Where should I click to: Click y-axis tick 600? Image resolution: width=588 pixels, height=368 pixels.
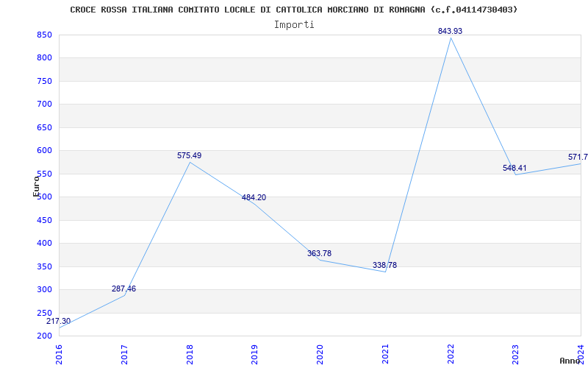point(44,151)
